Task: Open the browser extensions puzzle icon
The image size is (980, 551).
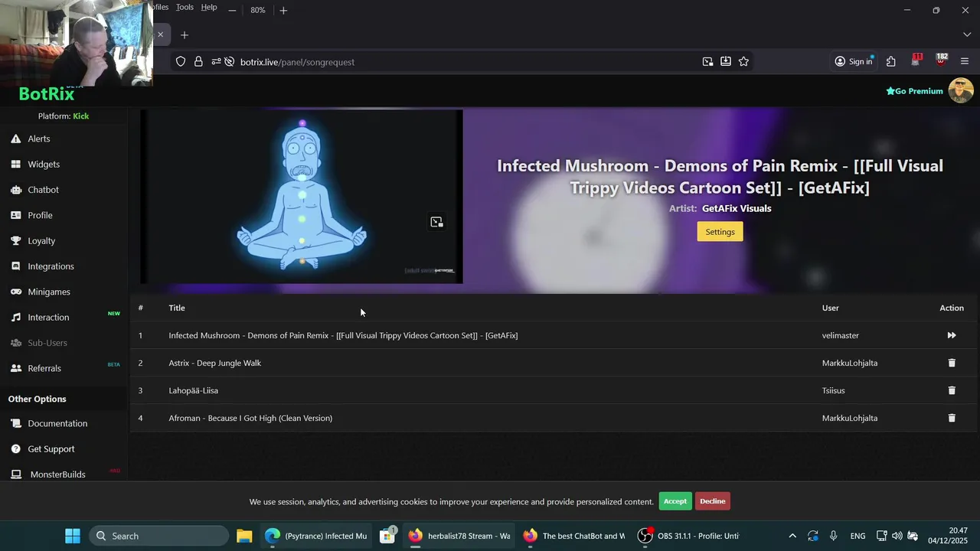Action: coord(891,62)
